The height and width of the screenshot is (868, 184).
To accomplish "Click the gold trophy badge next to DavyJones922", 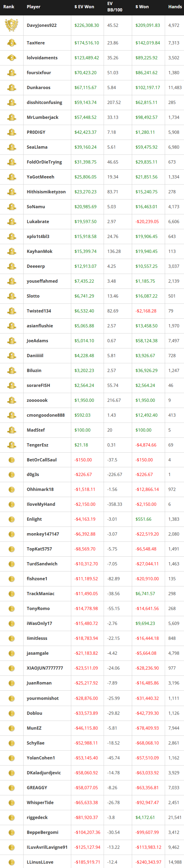I will [11, 25].
